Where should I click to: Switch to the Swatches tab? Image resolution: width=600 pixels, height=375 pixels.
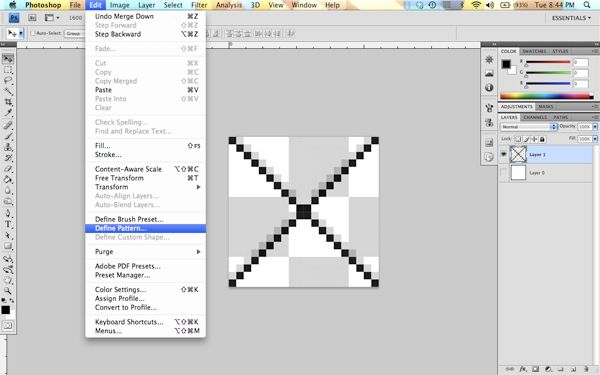coord(534,51)
